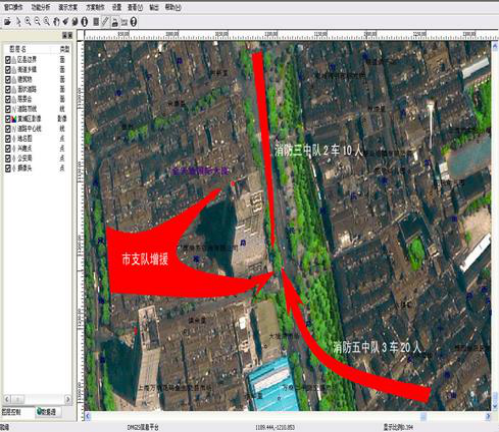This screenshot has width=499, height=432.
Task: Click the map horizontal scrollbar left arrow
Action: click(88, 416)
